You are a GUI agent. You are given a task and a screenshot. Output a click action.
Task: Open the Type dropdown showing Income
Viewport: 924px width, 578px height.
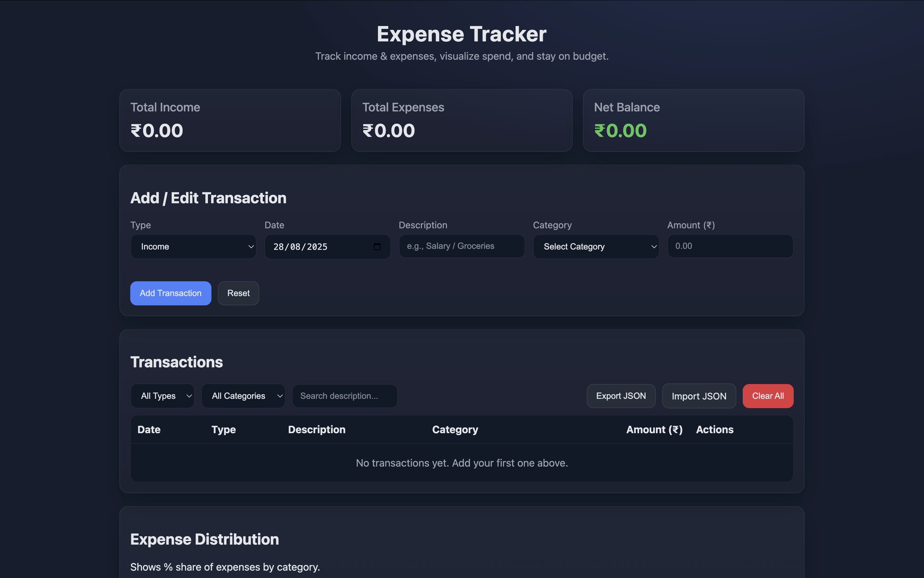(x=193, y=247)
